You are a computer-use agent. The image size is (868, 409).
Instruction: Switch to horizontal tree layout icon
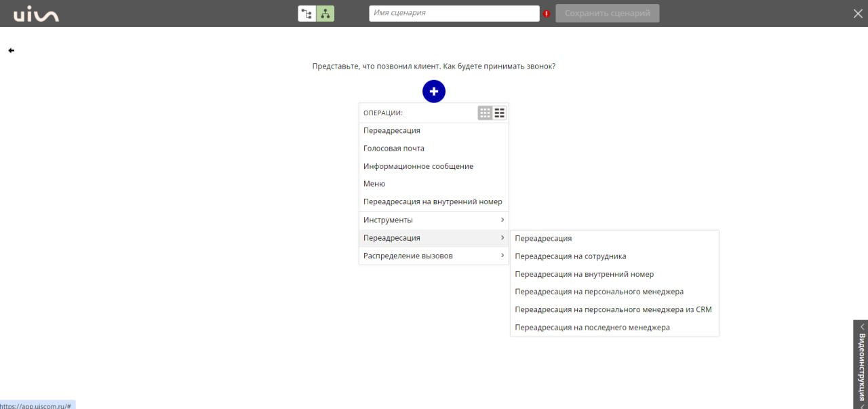(x=307, y=14)
